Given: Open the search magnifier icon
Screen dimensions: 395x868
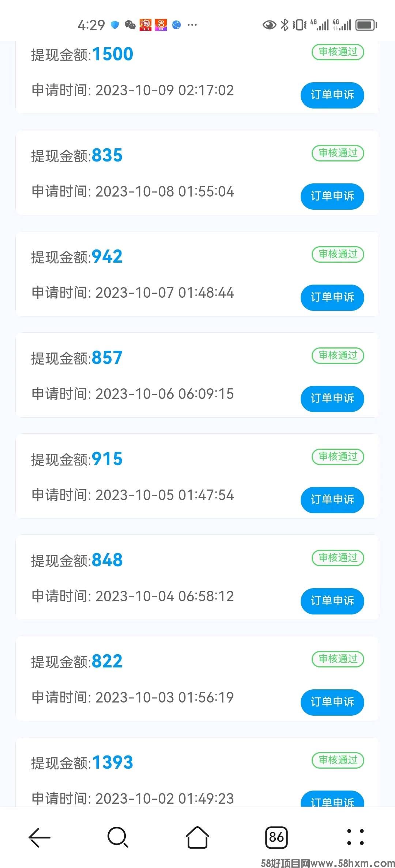Looking at the screenshot, I should point(118,837).
